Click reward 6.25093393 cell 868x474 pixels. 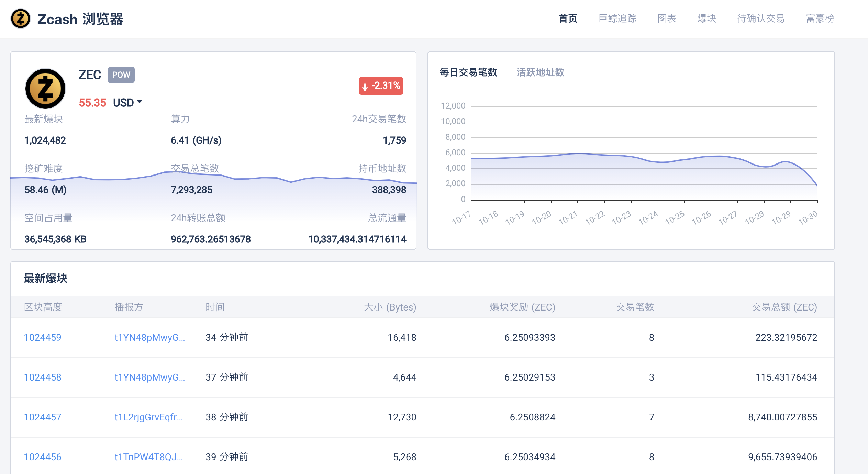click(x=530, y=337)
